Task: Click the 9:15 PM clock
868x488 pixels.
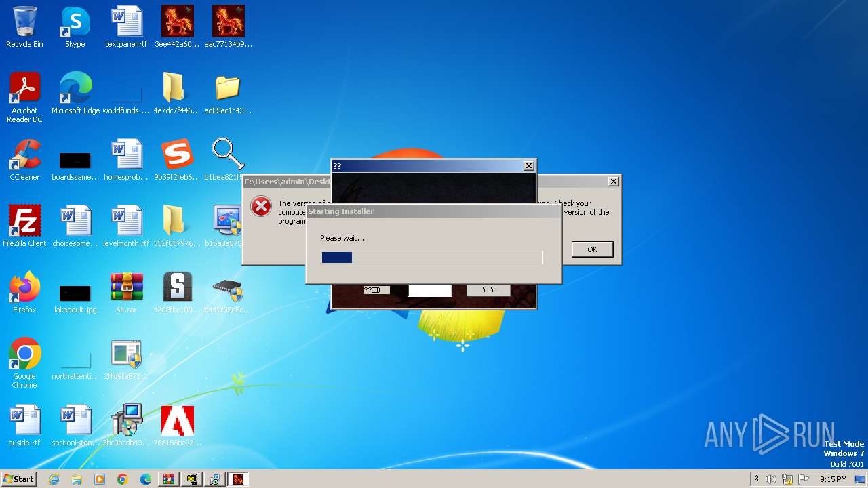Action: (x=833, y=479)
